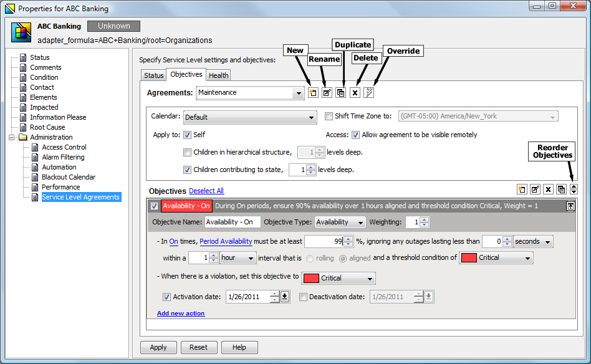Open the Condition page in the tree

pyautogui.click(x=44, y=77)
